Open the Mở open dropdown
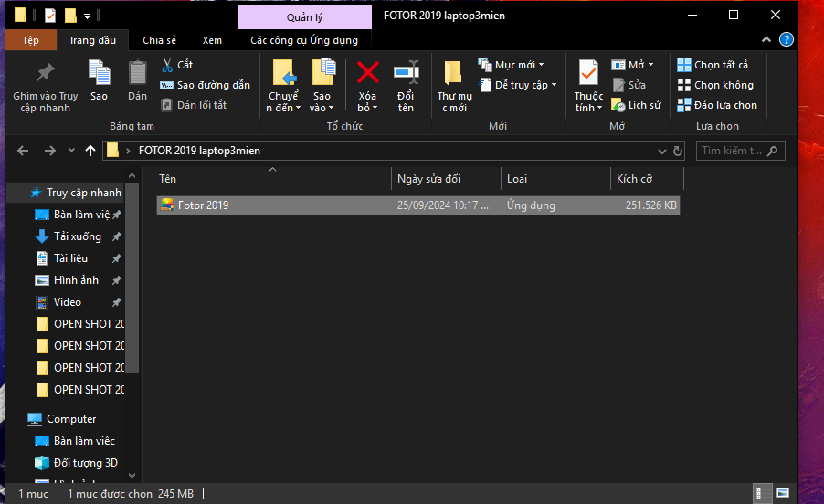 coord(633,65)
